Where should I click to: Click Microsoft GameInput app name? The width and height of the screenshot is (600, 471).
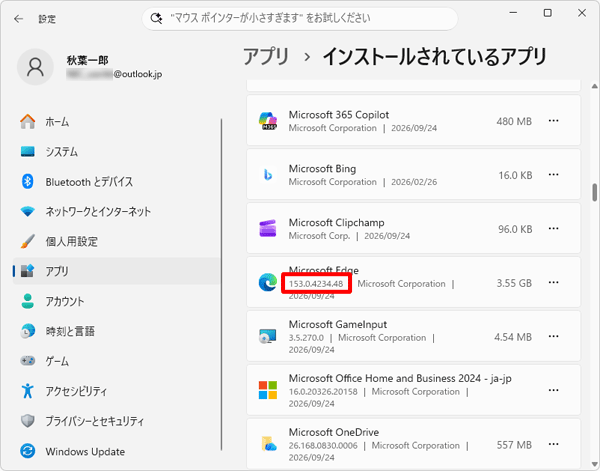338,324
